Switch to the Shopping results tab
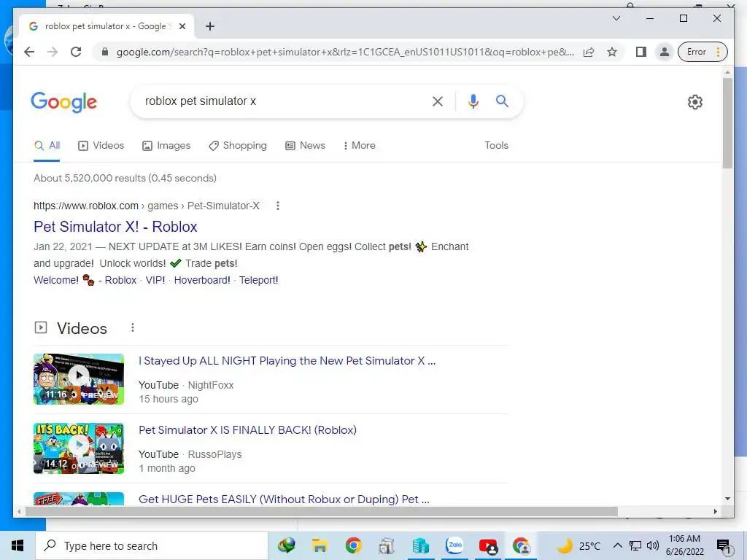747x560 pixels. pyautogui.click(x=238, y=146)
